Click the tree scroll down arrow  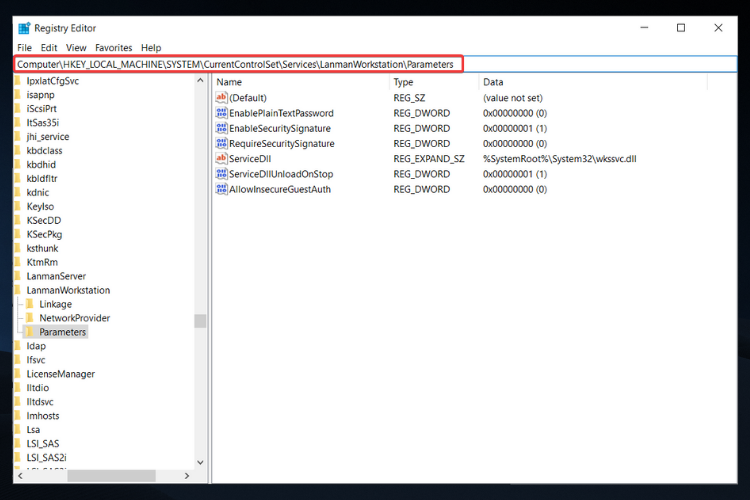click(x=200, y=463)
